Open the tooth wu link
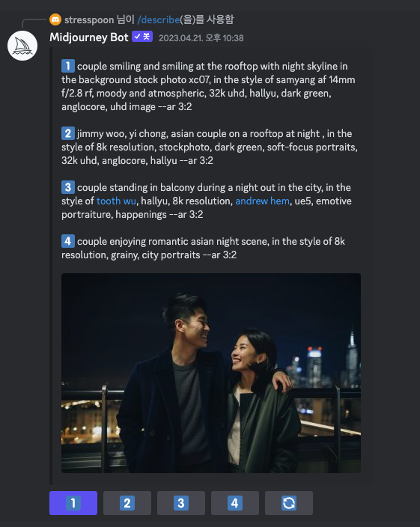The image size is (420, 527). pyautogui.click(x=116, y=201)
